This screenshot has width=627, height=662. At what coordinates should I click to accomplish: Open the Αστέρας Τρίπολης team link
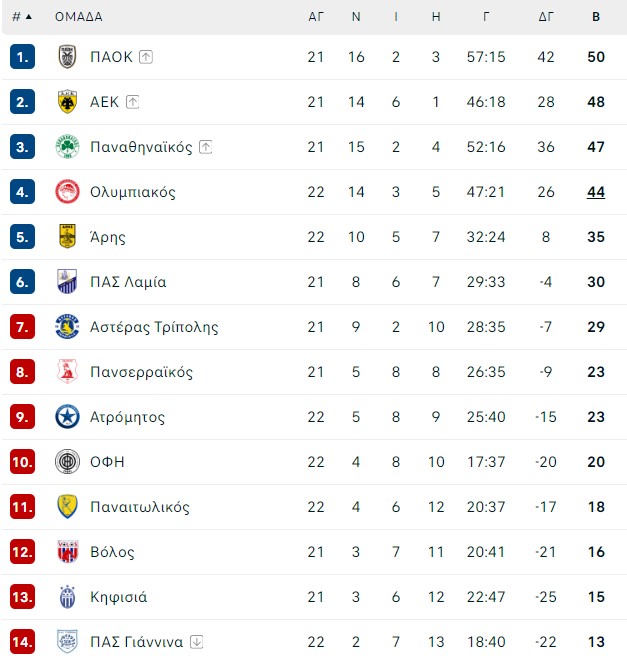click(154, 327)
